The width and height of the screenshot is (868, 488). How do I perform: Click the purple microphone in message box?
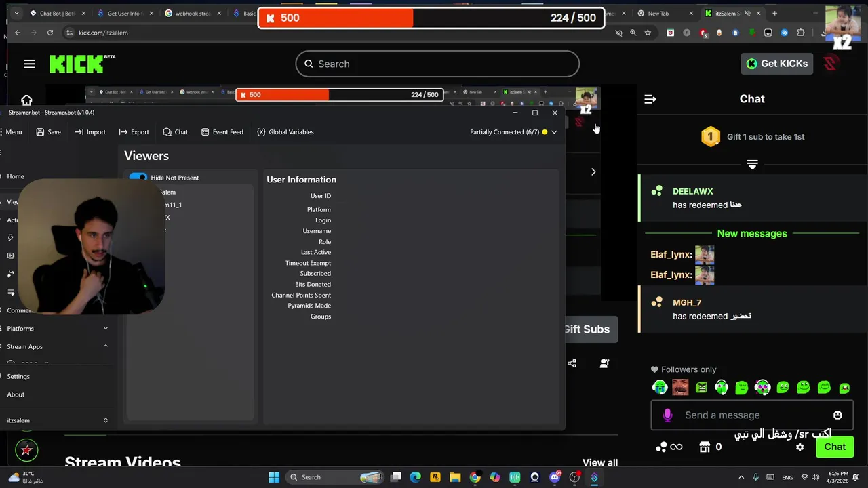click(667, 415)
